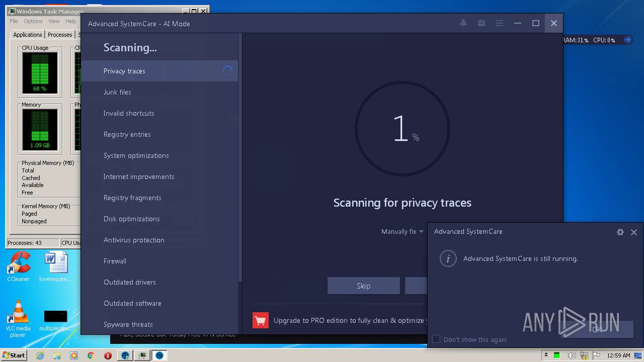644x362 pixels.
Task: Open the Manually fix dropdown
Action: click(x=403, y=232)
